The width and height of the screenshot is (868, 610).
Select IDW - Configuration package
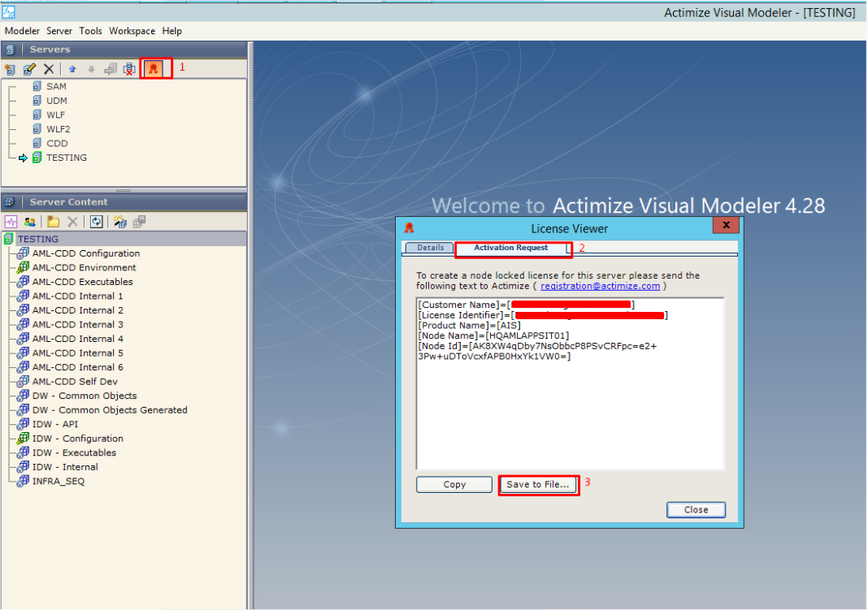(x=77, y=439)
